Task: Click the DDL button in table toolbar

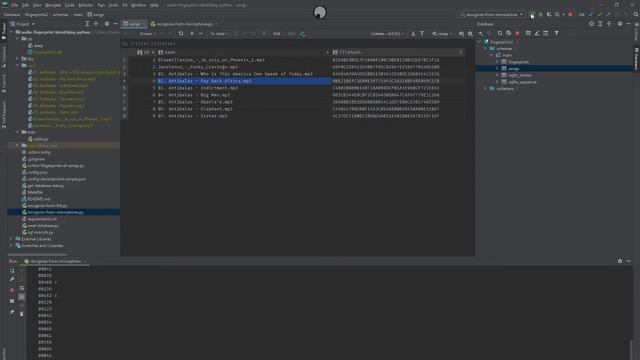Action: coord(276,33)
